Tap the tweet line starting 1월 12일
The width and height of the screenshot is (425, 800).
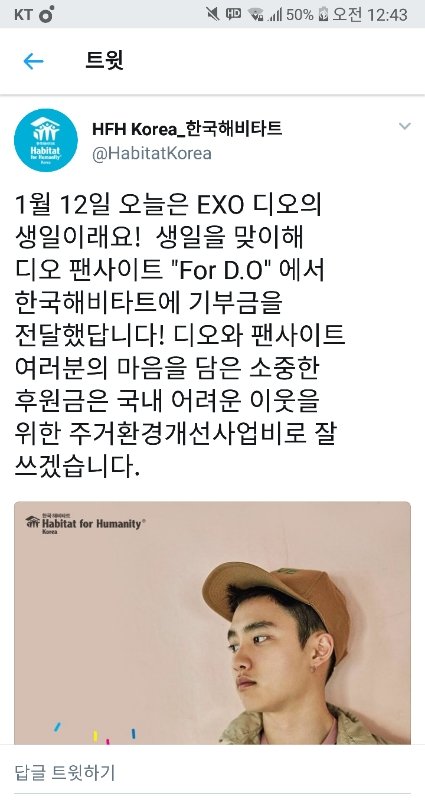(x=168, y=205)
